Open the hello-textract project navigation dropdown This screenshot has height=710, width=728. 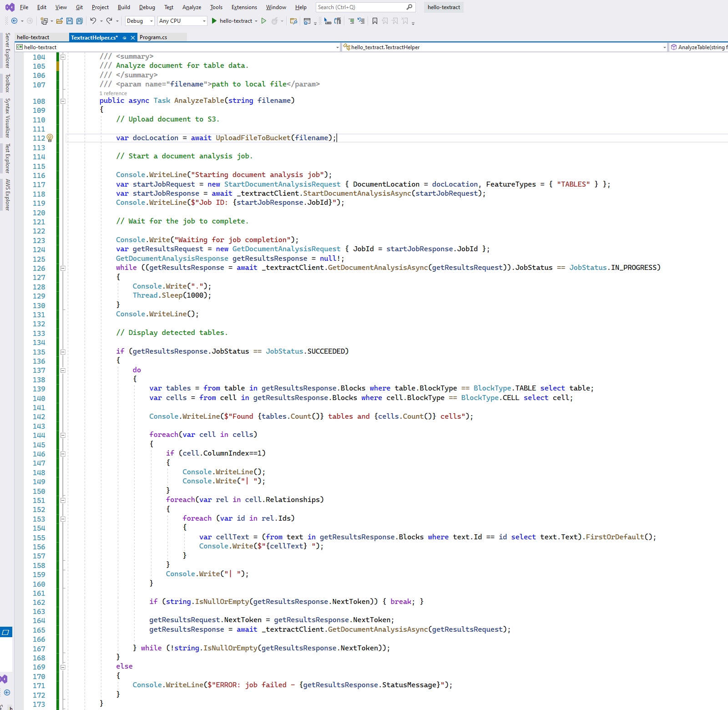pos(178,47)
